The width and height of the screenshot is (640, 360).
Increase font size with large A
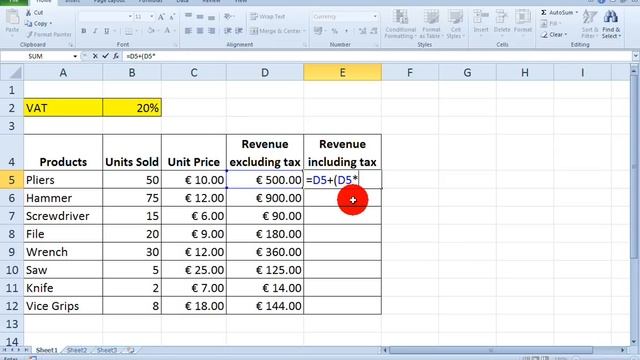coord(161,17)
